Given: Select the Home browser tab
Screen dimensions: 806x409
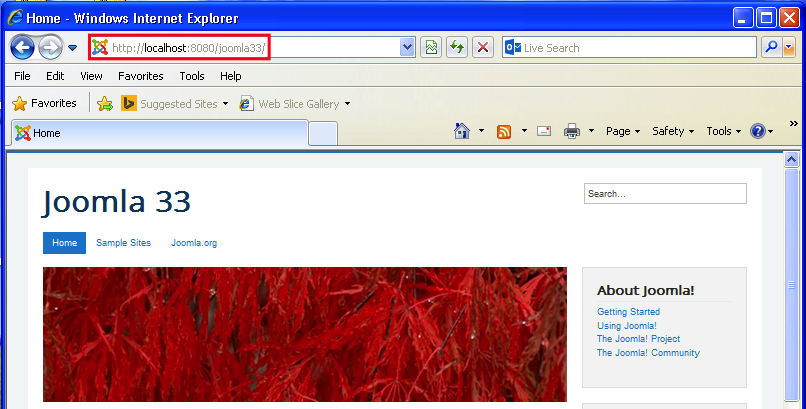Looking at the screenshot, I should (x=160, y=133).
